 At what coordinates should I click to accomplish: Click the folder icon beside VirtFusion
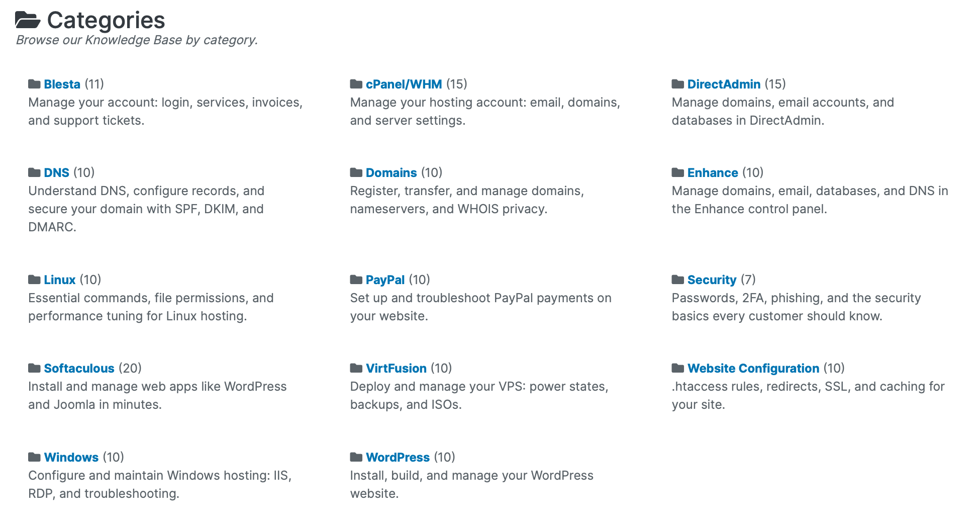(x=356, y=368)
